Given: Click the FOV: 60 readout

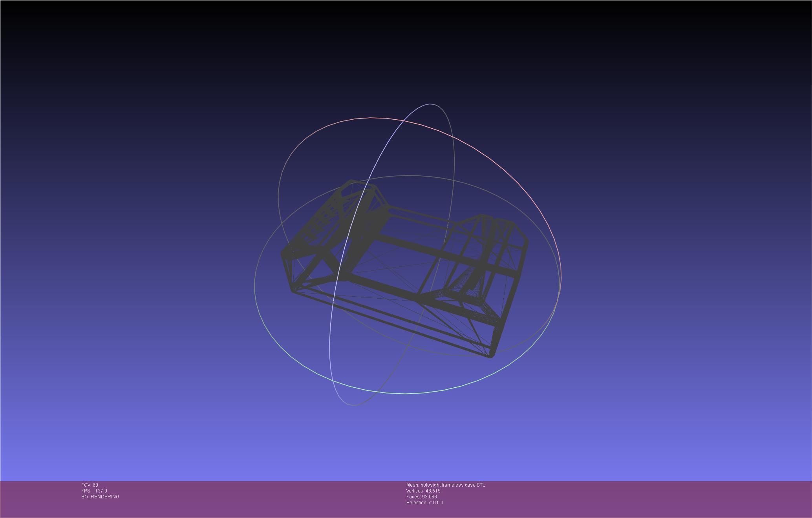Looking at the screenshot, I should (x=90, y=485).
